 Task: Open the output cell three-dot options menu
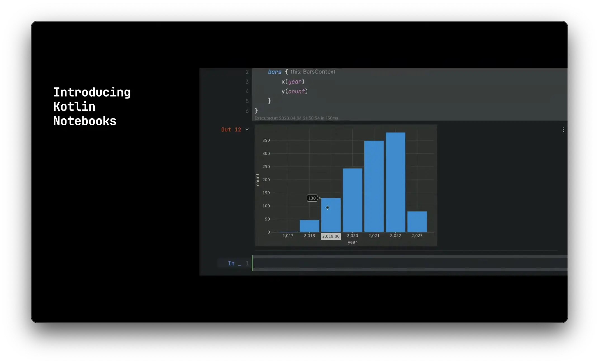(563, 130)
